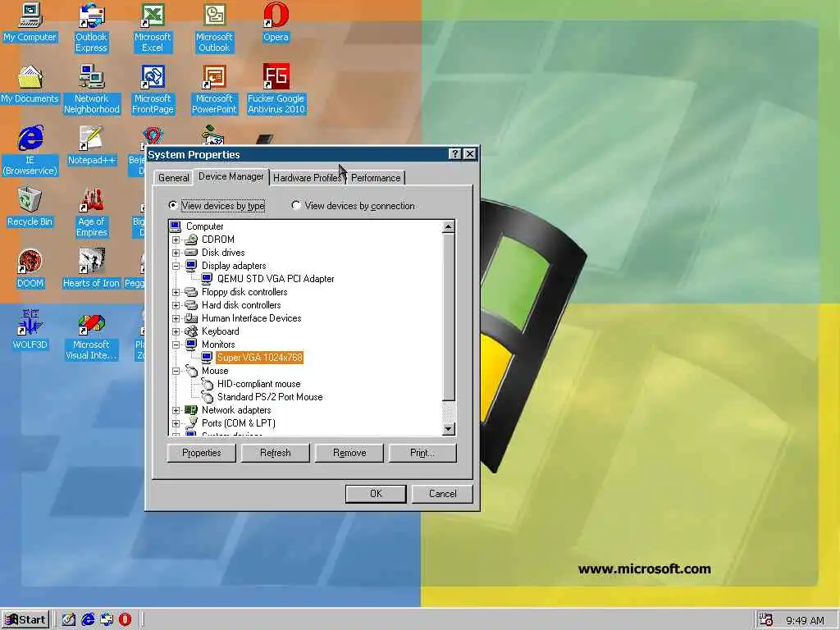The width and height of the screenshot is (840, 630).
Task: Collapse the Display adapters node
Action: coord(176,266)
